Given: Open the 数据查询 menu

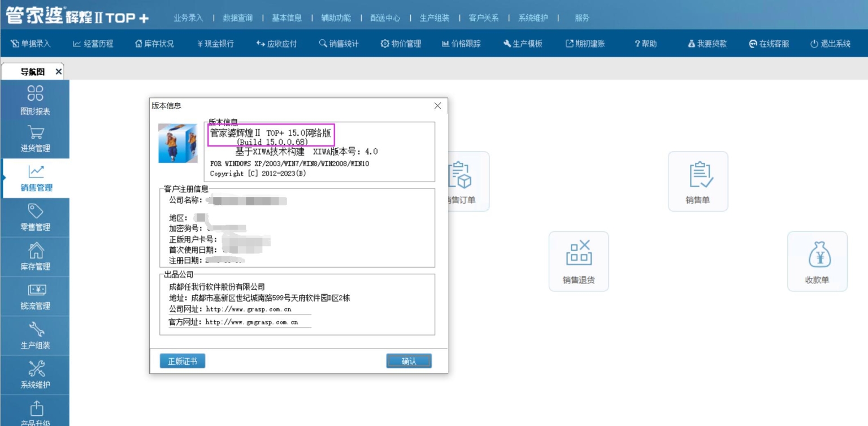Looking at the screenshot, I should click(238, 18).
